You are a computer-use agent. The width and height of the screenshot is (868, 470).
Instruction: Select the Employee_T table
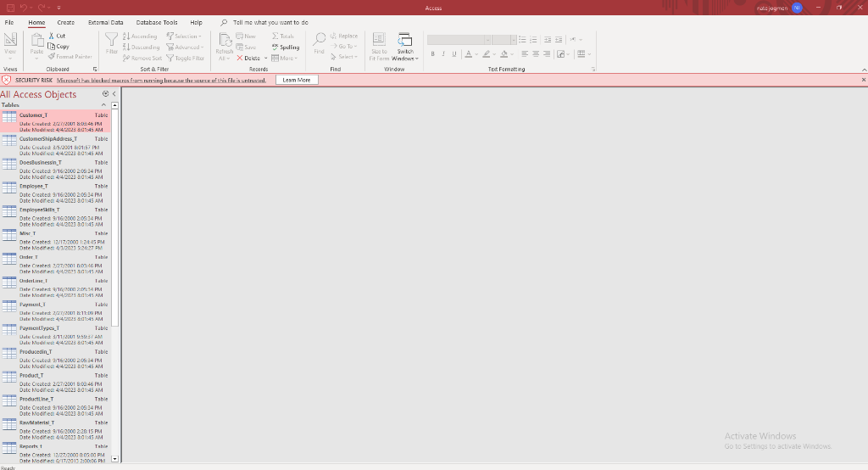(55, 193)
